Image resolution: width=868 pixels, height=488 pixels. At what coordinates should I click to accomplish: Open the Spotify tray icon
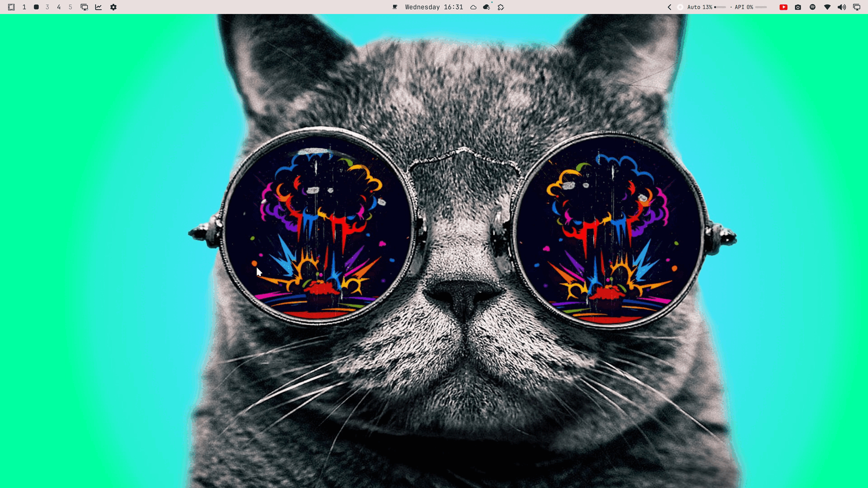coord(813,7)
